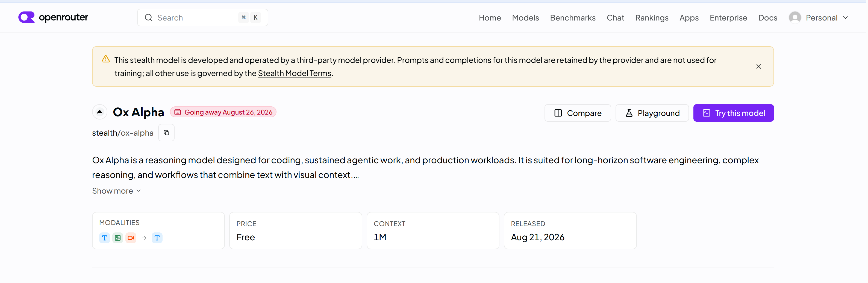
Task: Click the Going away August 26, 2026 badge
Action: (223, 112)
